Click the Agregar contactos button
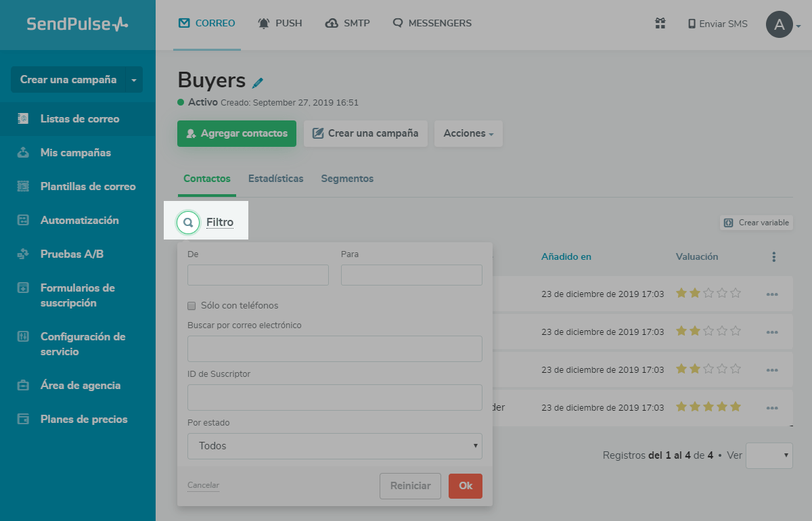The width and height of the screenshot is (812, 521). [237, 133]
